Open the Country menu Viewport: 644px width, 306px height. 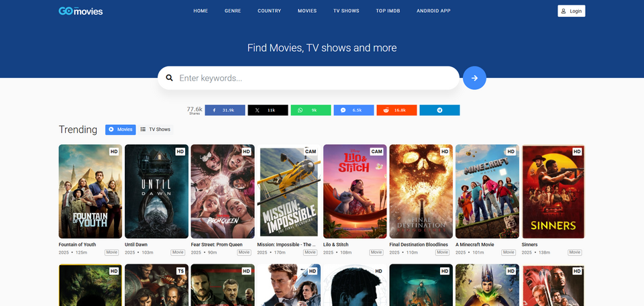[270, 11]
